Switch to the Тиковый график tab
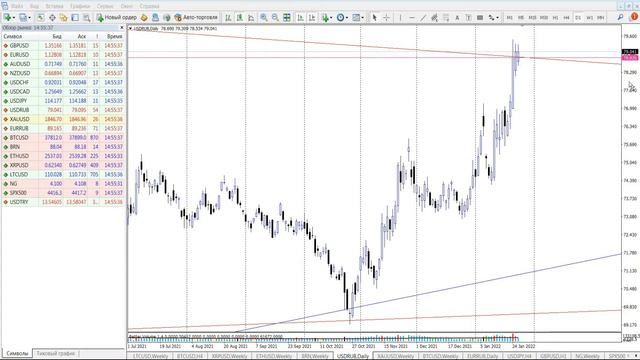 (x=56, y=353)
